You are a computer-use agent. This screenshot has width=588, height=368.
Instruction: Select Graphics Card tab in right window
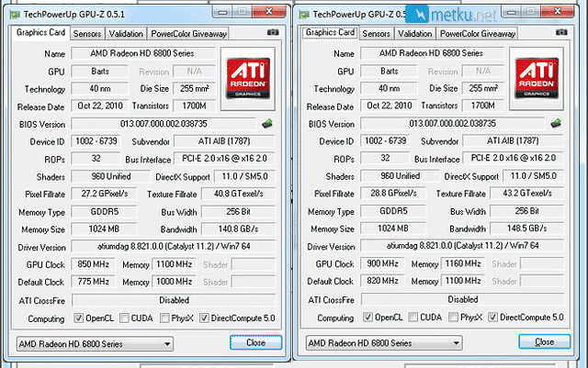coord(330,32)
